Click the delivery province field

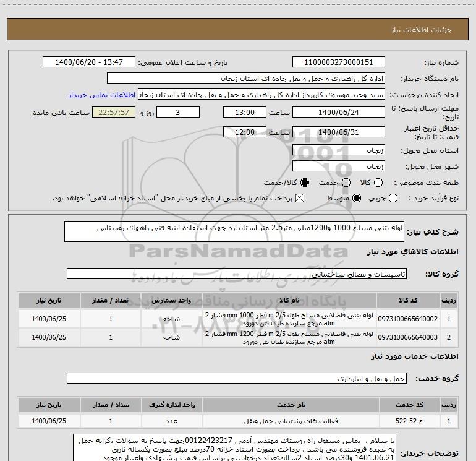(x=339, y=150)
